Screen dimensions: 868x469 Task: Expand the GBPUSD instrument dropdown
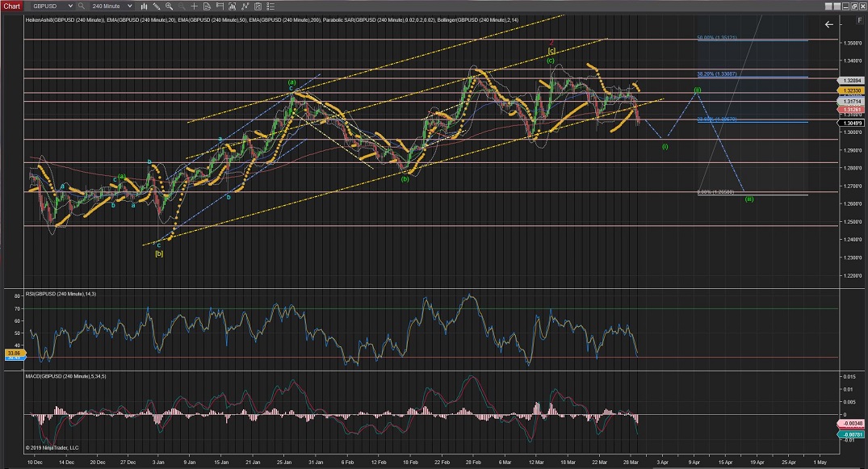[69, 6]
